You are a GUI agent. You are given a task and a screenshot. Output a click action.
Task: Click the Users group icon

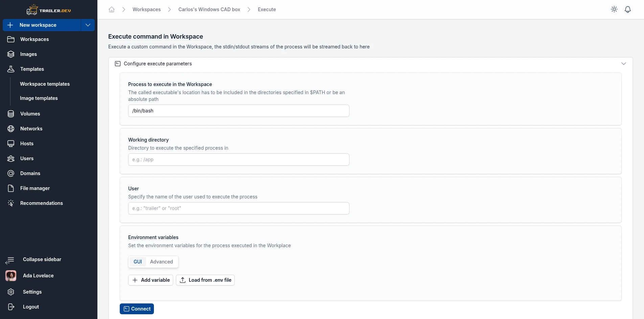pyautogui.click(x=11, y=158)
